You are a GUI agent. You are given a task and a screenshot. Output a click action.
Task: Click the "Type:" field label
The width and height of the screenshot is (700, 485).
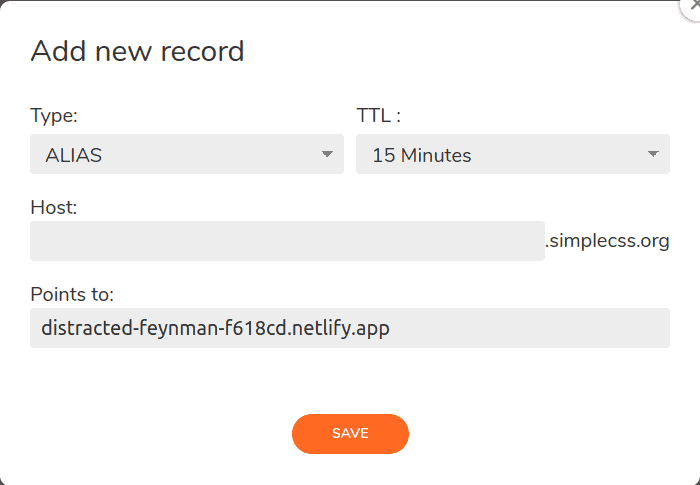pyautogui.click(x=54, y=116)
